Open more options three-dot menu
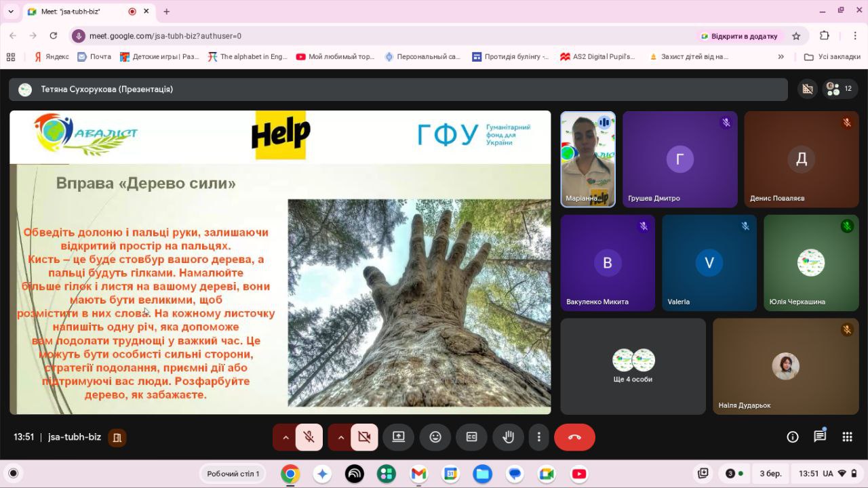 coord(539,437)
